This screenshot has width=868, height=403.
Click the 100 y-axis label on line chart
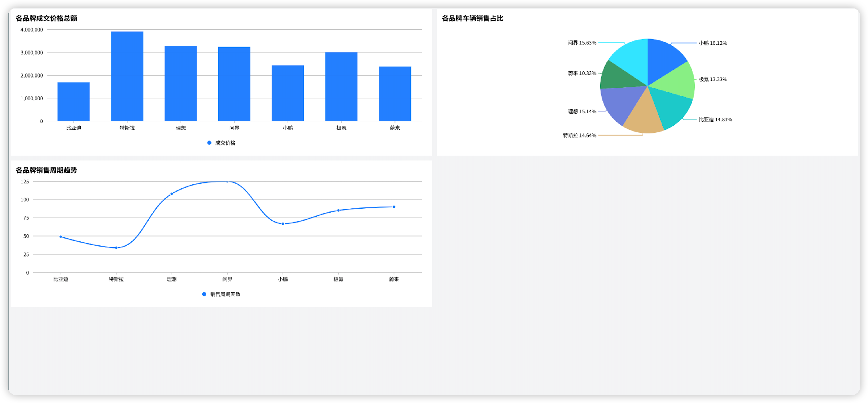pyautogui.click(x=25, y=200)
